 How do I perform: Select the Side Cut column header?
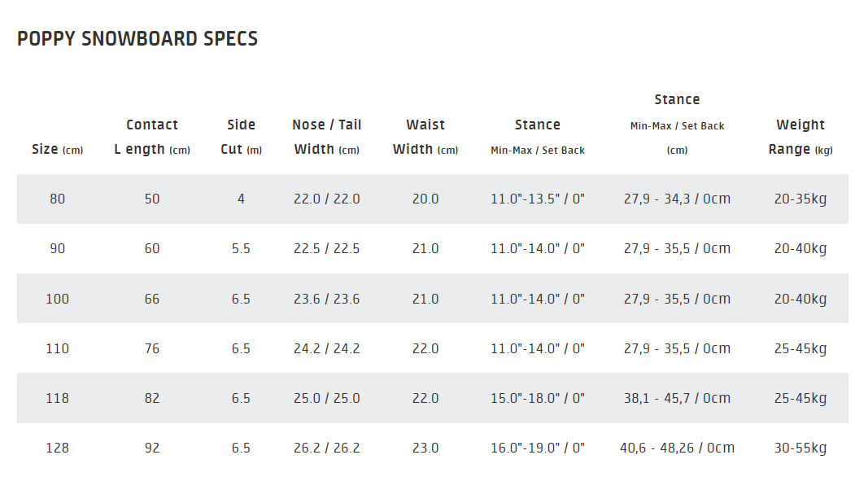click(242, 137)
